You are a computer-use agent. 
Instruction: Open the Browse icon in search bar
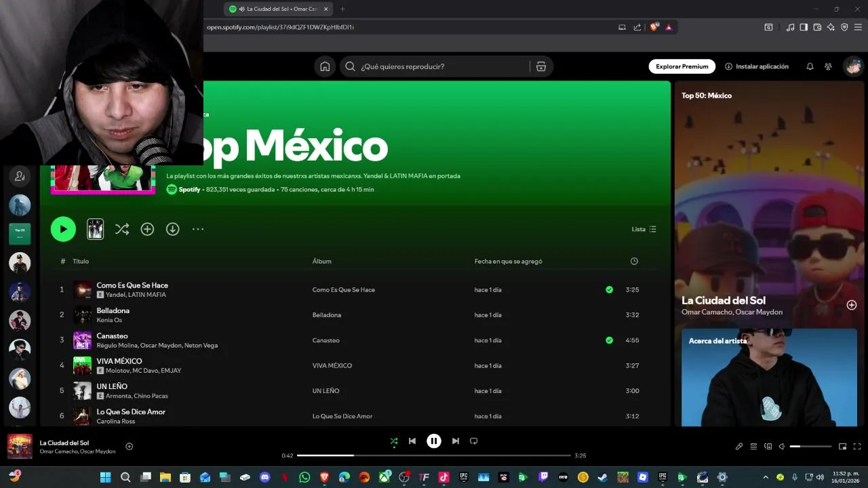pyautogui.click(x=540, y=66)
